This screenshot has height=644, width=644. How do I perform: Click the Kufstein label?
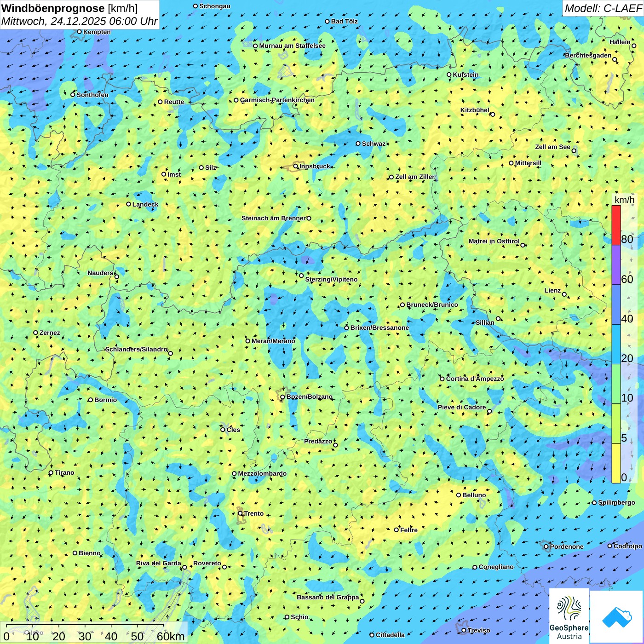pos(466,75)
